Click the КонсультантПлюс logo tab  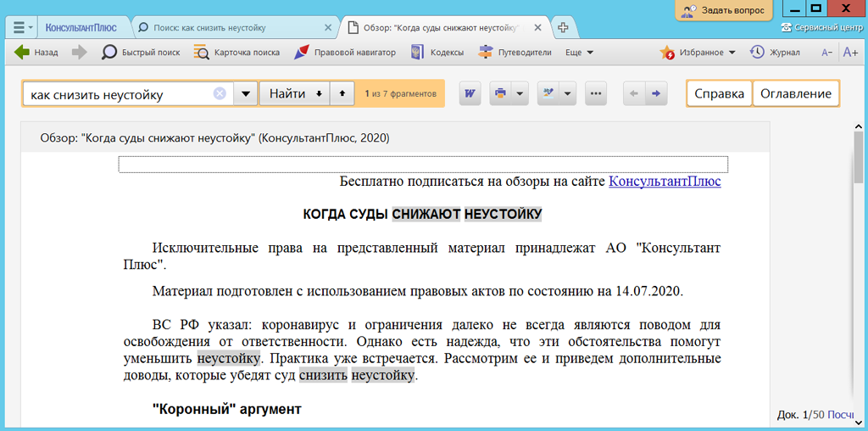click(x=81, y=27)
